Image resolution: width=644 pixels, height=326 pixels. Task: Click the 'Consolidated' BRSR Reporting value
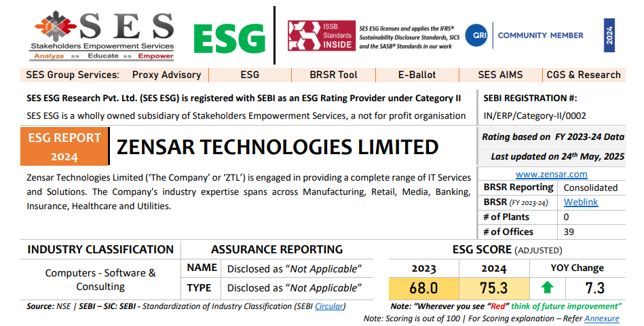[590, 188]
